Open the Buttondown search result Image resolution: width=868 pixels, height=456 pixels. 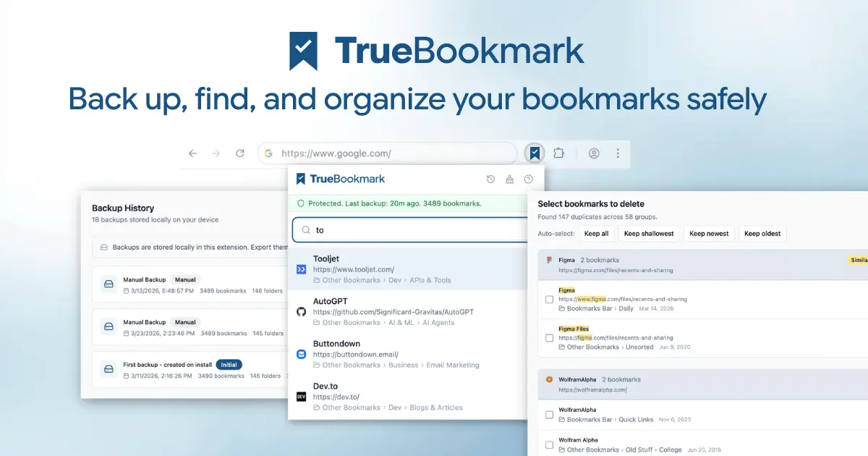tap(409, 354)
